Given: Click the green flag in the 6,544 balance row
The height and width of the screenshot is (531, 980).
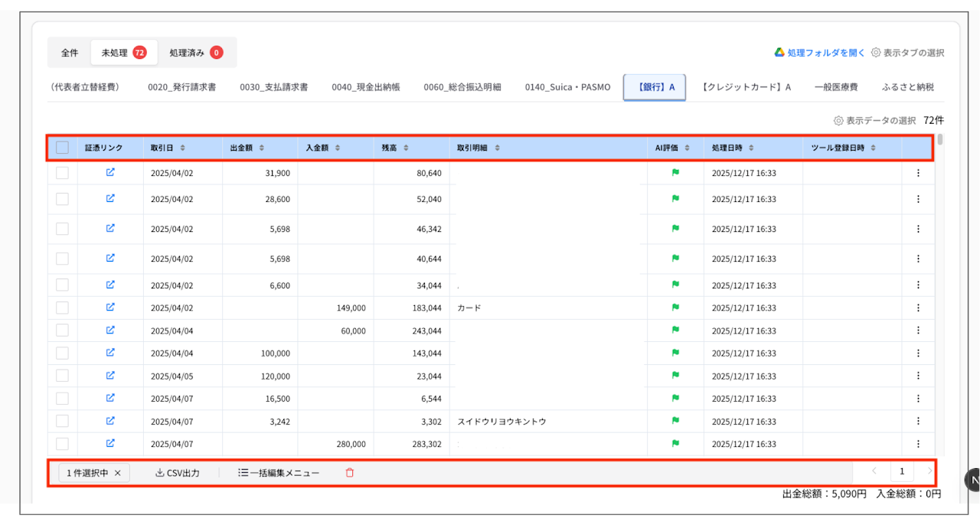Looking at the screenshot, I should [x=675, y=398].
